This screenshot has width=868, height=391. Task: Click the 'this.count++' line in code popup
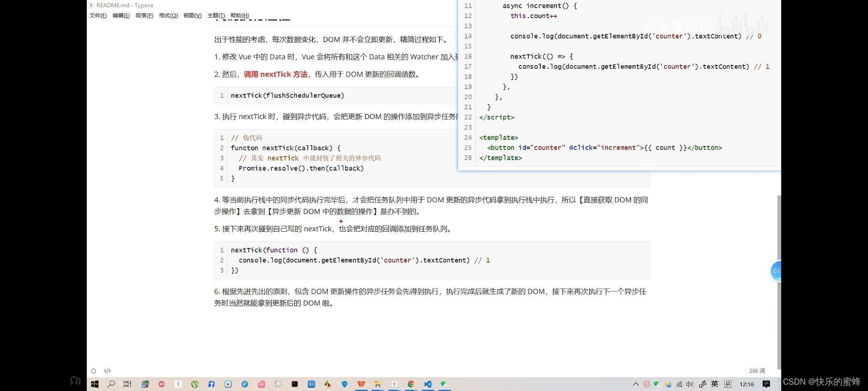pyautogui.click(x=534, y=16)
